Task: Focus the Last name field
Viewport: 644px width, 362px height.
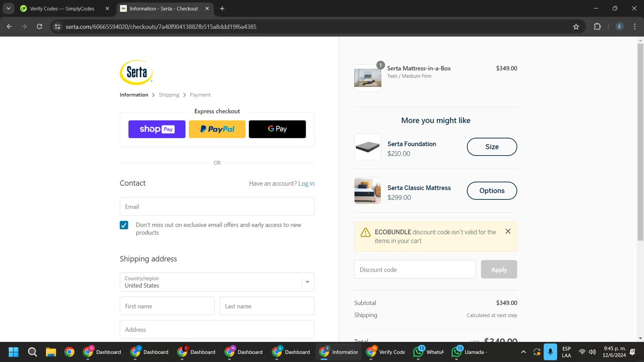Action: 267,306
